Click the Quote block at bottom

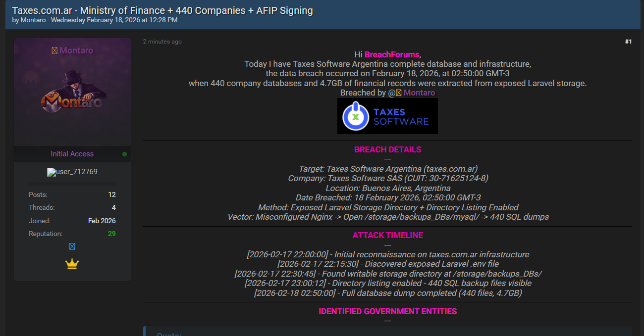click(387, 331)
